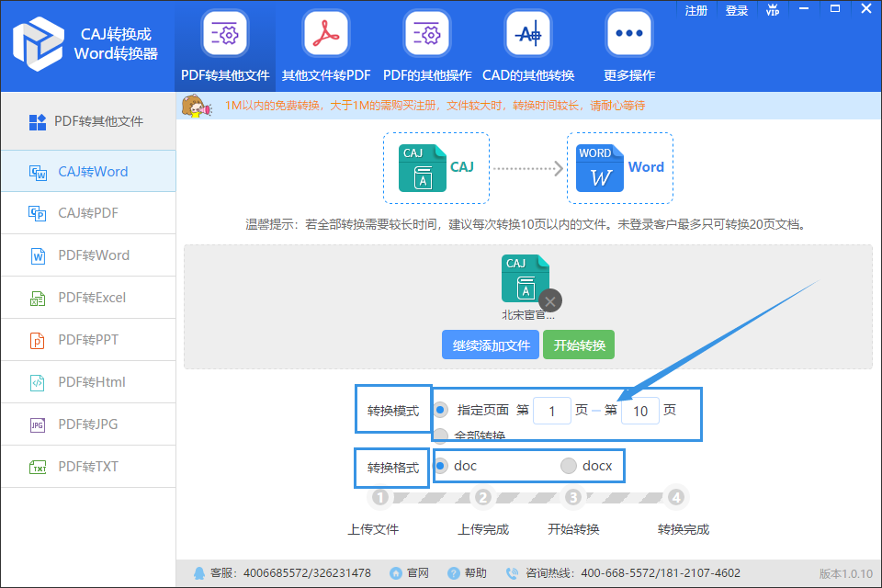Open the 官网 link in footer
Screen dimensions: 882x588
(418, 573)
